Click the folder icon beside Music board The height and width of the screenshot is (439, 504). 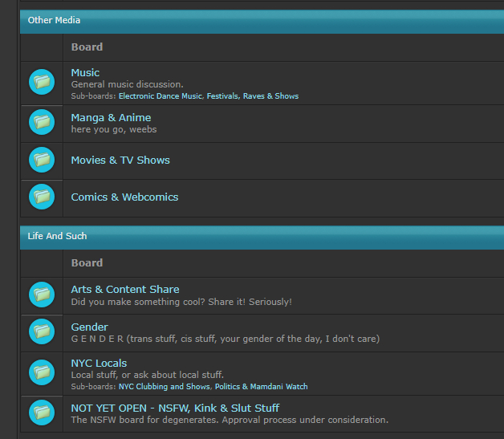click(x=42, y=82)
